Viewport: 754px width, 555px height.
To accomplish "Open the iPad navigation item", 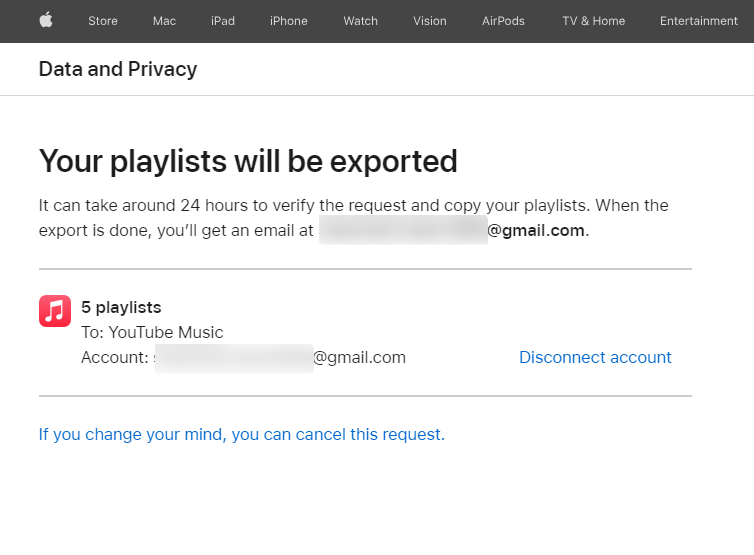I will pyautogui.click(x=223, y=21).
